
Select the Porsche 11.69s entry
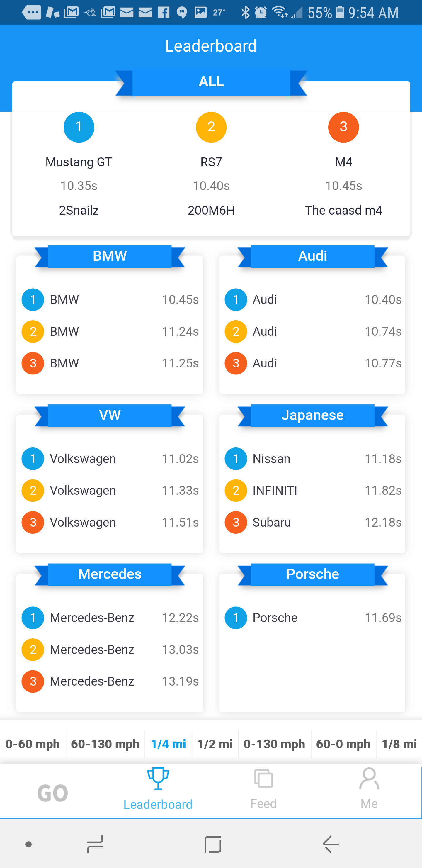tap(312, 618)
